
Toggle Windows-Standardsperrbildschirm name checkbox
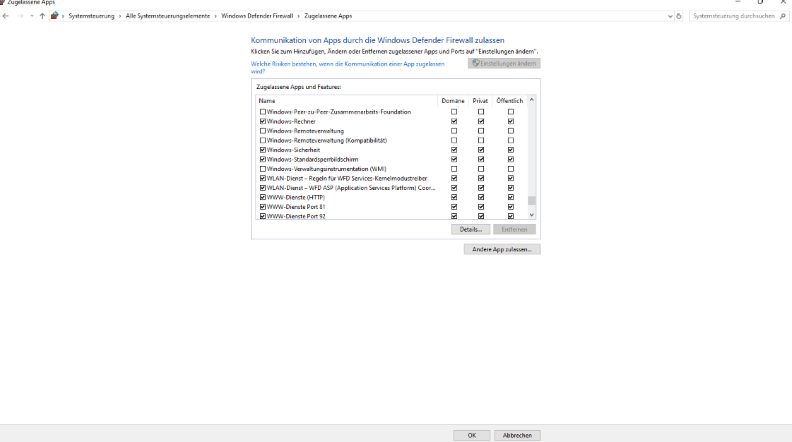point(263,159)
